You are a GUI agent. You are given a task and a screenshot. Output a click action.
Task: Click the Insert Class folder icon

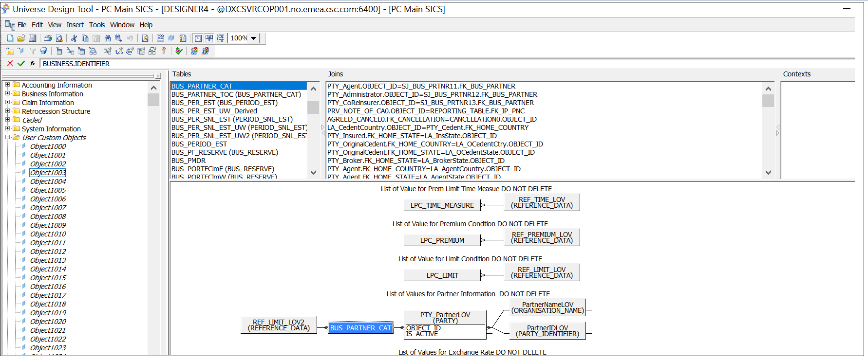pos(10,51)
